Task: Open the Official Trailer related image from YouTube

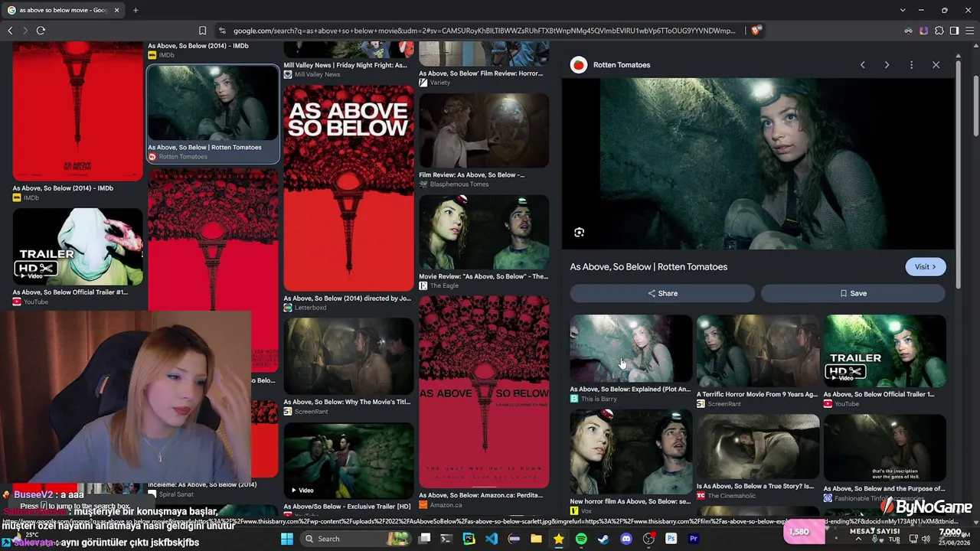Action: (885, 350)
